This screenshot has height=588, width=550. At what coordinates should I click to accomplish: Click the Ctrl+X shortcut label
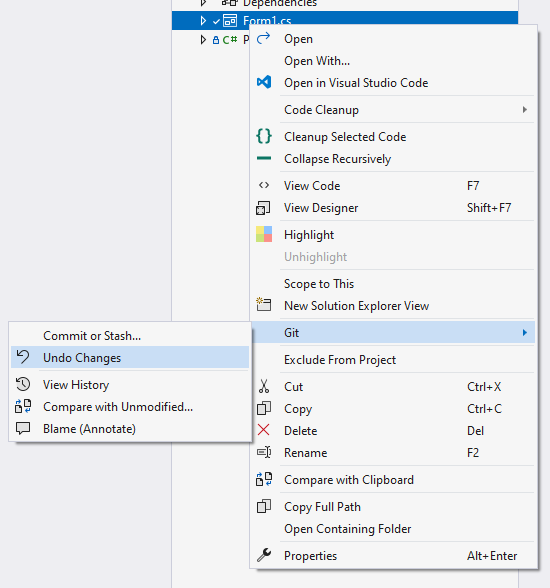point(484,387)
